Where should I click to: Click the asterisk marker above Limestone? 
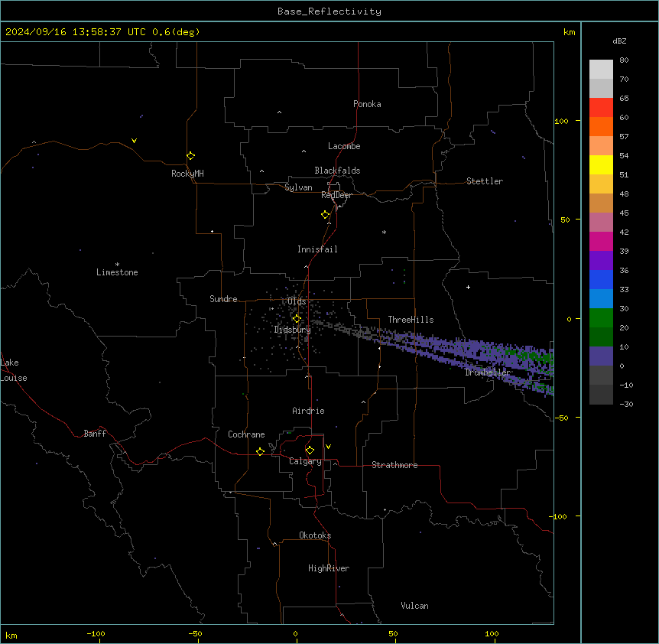(117, 265)
